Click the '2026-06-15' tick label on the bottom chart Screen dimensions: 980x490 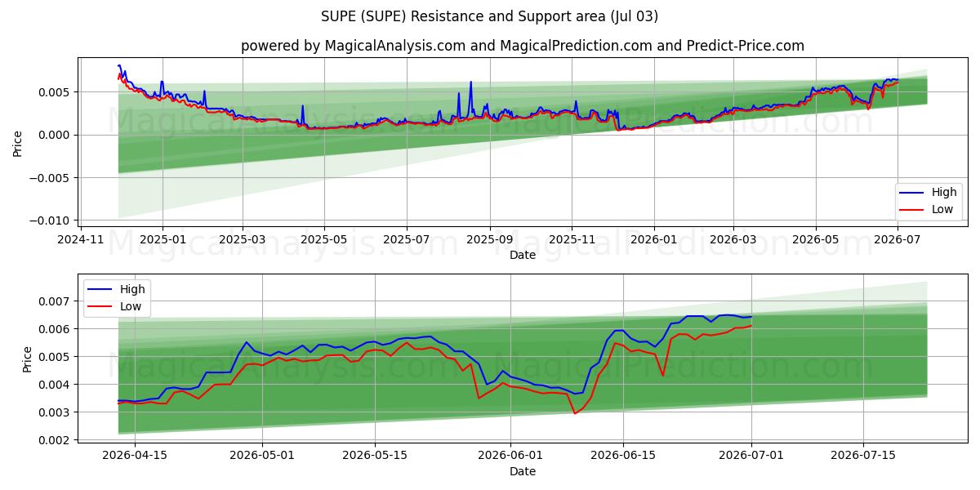tap(623, 456)
